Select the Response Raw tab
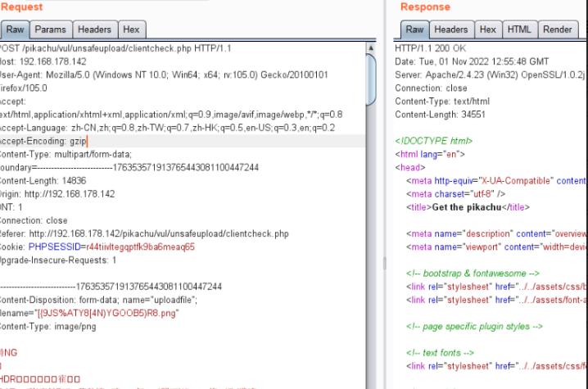Image resolution: width=588 pixels, height=389 pixels. [415, 29]
